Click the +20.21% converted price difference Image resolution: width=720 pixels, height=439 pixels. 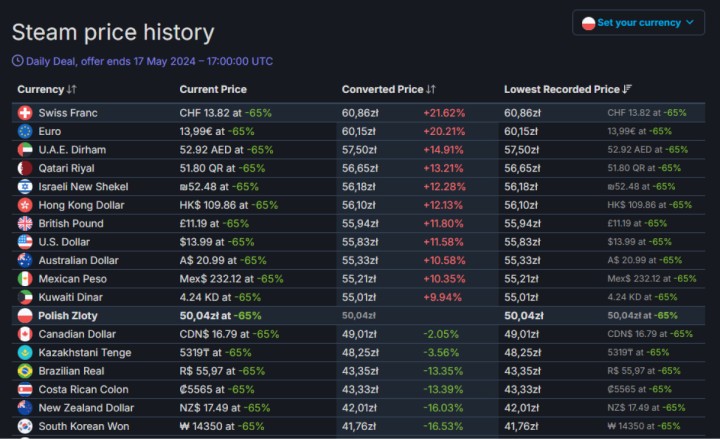[444, 131]
